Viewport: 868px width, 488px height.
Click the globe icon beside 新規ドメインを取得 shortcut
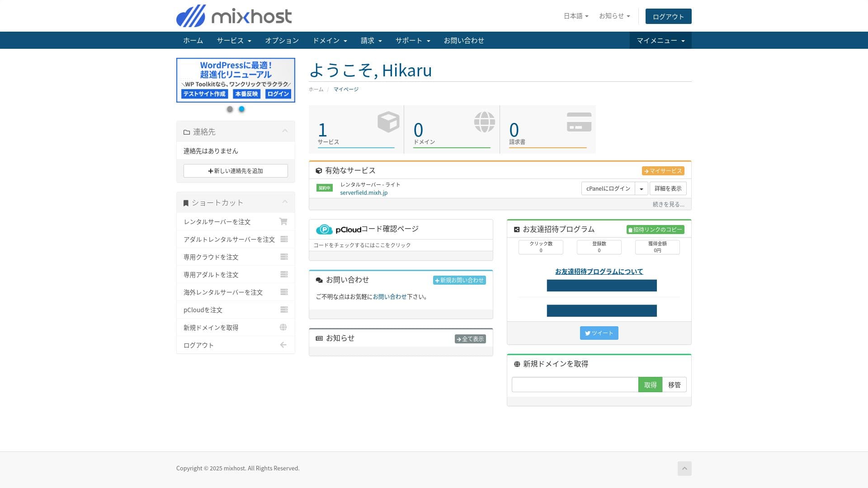pos(283,327)
